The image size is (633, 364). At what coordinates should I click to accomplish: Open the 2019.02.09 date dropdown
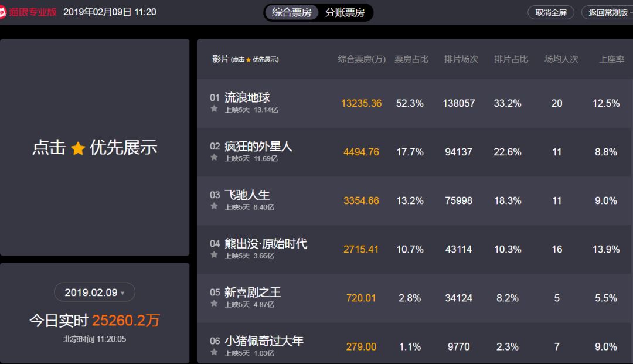(x=94, y=292)
